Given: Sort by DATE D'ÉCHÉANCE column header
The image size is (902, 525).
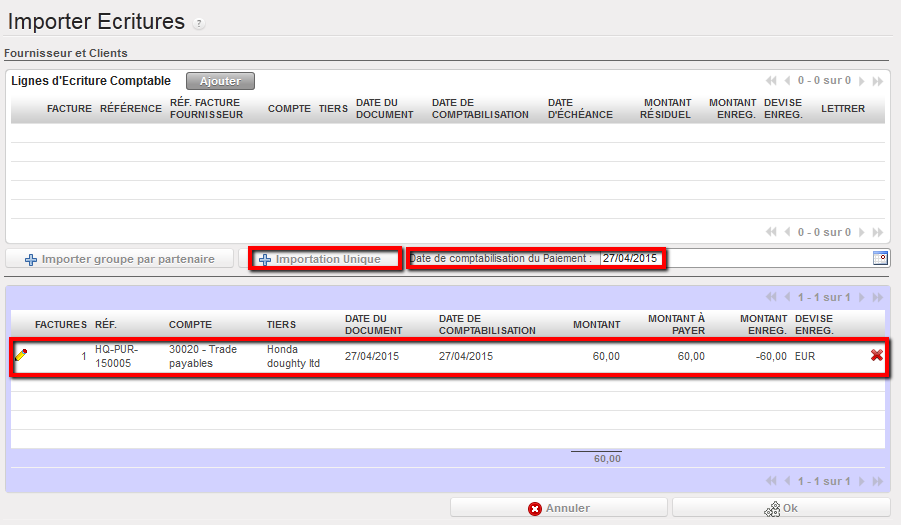Looking at the screenshot, I should [x=580, y=108].
